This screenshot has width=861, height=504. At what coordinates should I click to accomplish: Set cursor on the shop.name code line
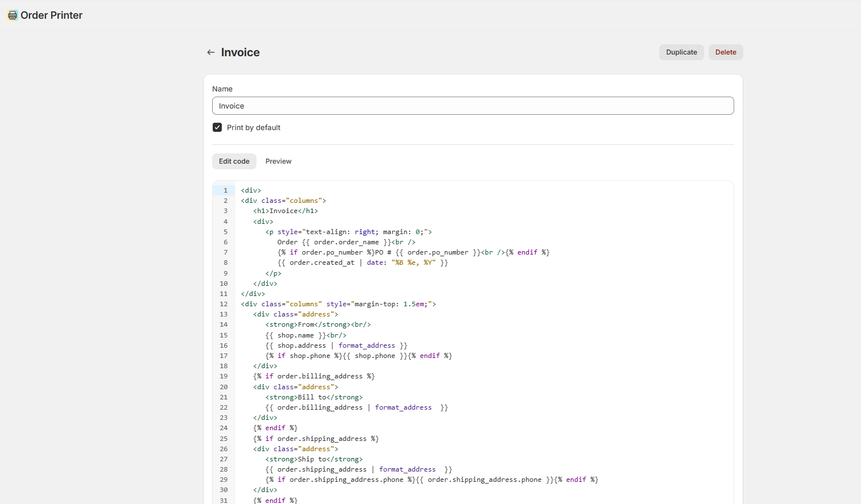[x=305, y=335]
